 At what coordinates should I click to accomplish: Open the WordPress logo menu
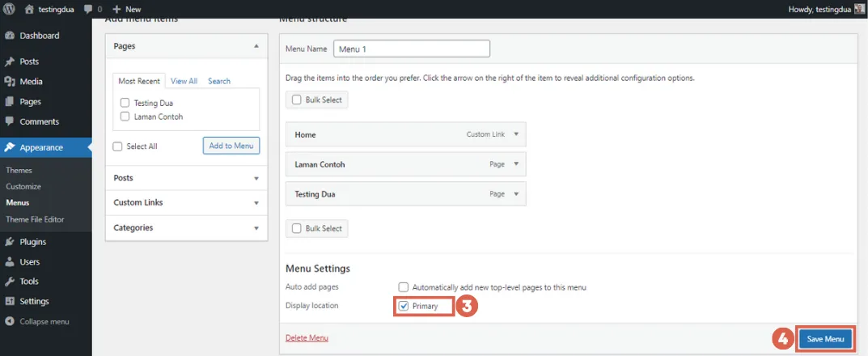pyautogui.click(x=10, y=9)
